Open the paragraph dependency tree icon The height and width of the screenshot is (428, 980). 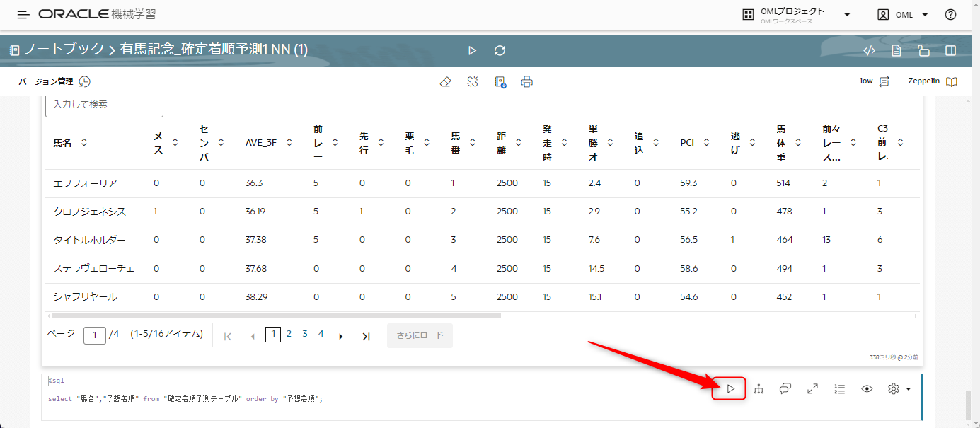759,388
